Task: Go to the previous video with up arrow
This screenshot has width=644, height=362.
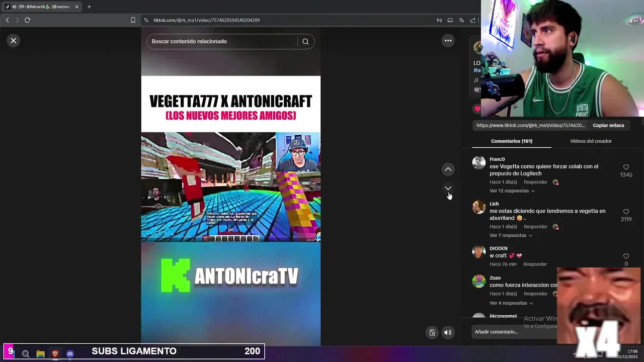Action: click(x=448, y=169)
